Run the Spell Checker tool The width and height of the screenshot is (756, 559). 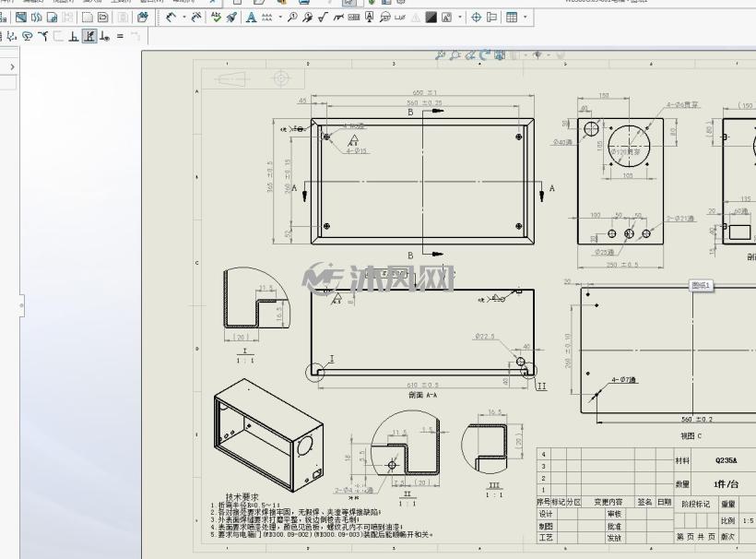pyautogui.click(x=216, y=18)
